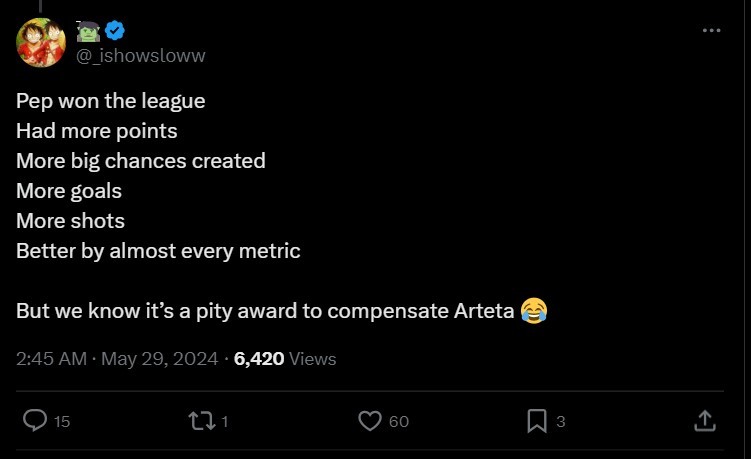Screen dimensions: 751x459
Task: View the 6,420 Views analytics link
Action: (x=285, y=358)
